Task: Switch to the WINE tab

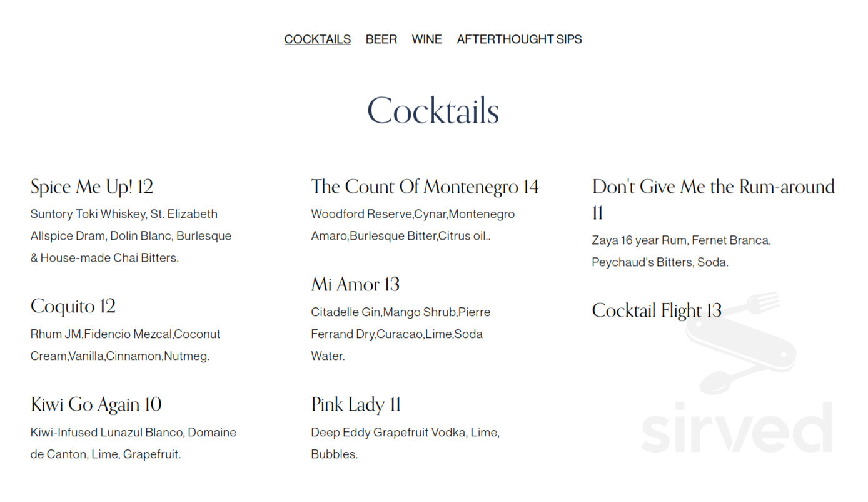Action: [426, 39]
